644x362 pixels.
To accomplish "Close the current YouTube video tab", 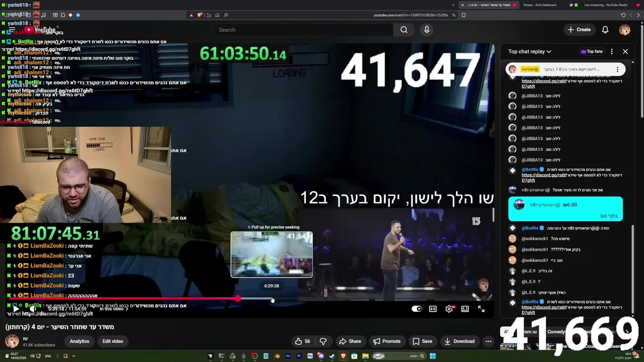I will point(462,5).
